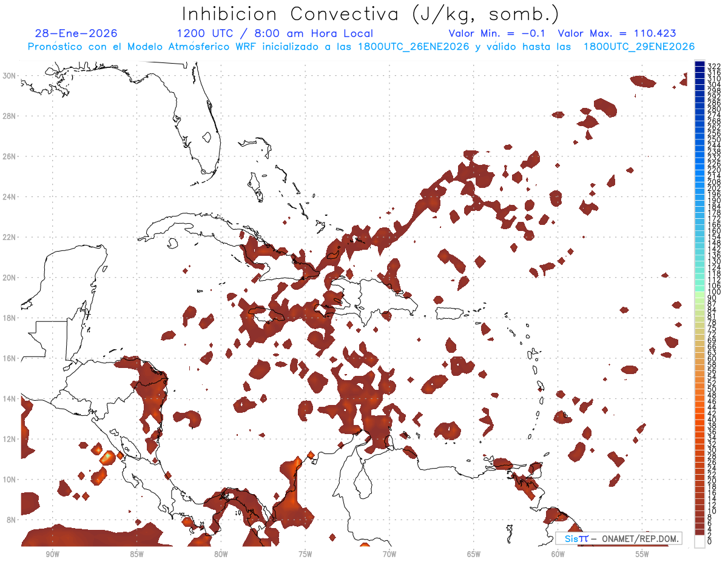The width and height of the screenshot is (728, 562).
Task: Click the '24N' latitude label
Action: click(10, 196)
